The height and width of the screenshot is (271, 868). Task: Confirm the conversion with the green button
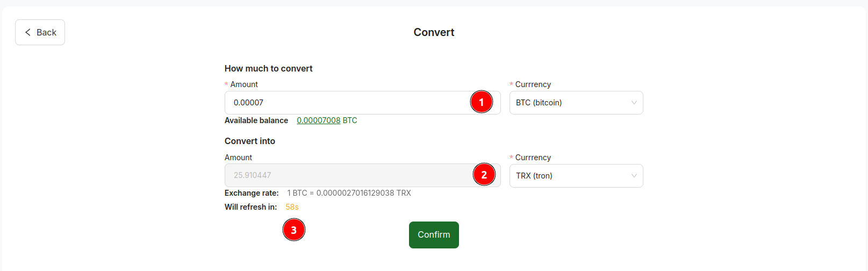434,235
